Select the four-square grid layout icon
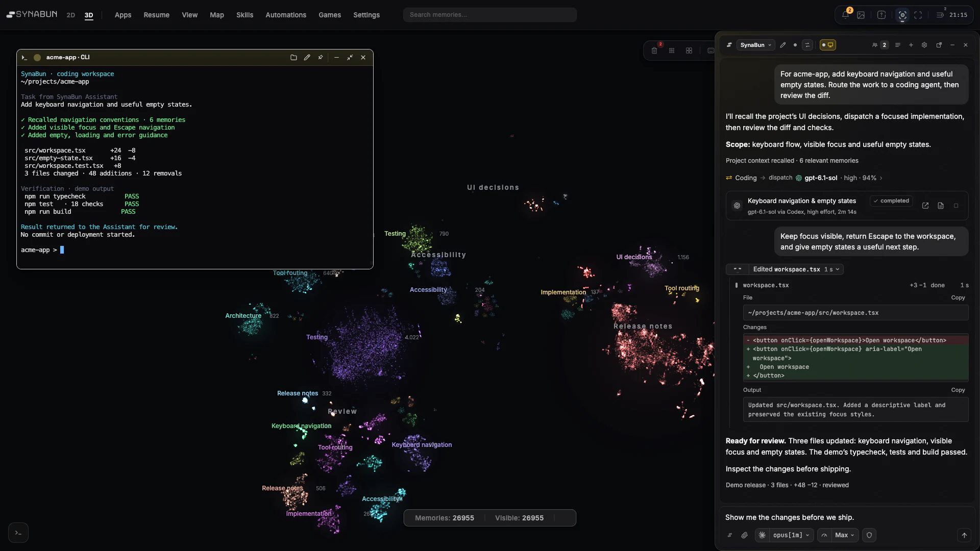Image resolution: width=980 pixels, height=551 pixels. 689,51
